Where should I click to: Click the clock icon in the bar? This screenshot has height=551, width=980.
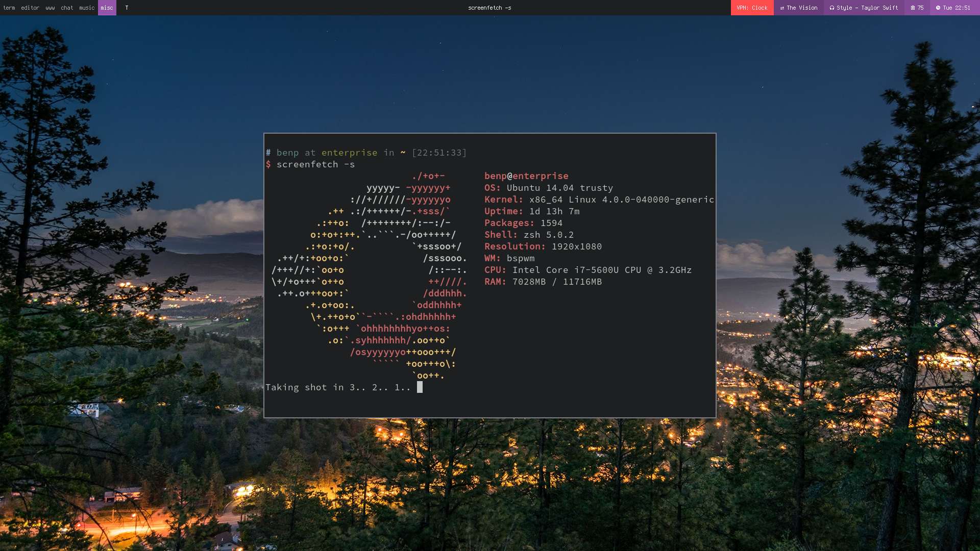[938, 8]
